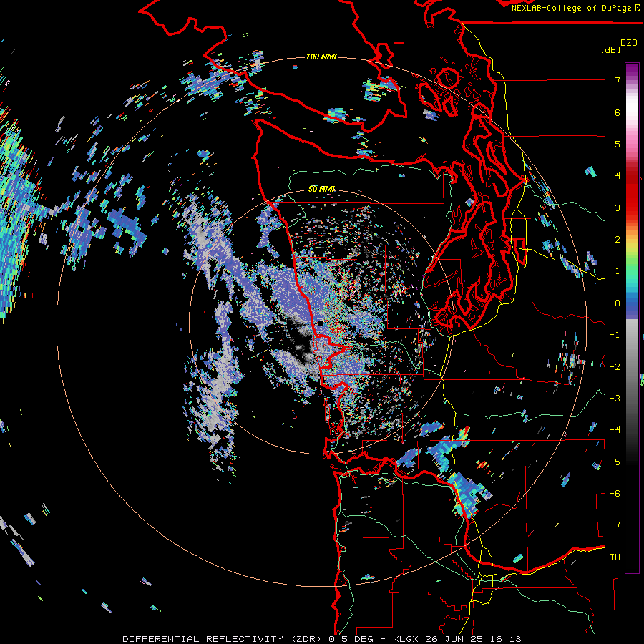Viewport: 644px width, 644px height.
Task: Click the 4 value on the color scale
Action: (x=618, y=176)
